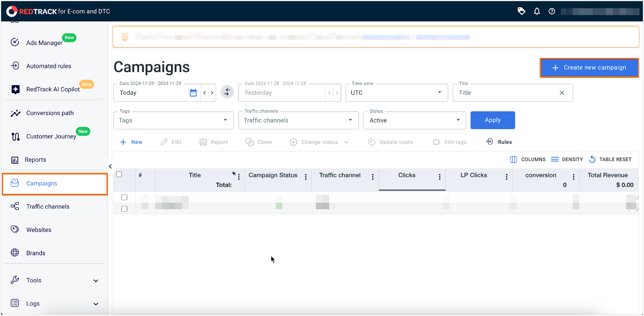This screenshot has height=316, width=644.
Task: Open the help question mark icon
Action: click(552, 11)
